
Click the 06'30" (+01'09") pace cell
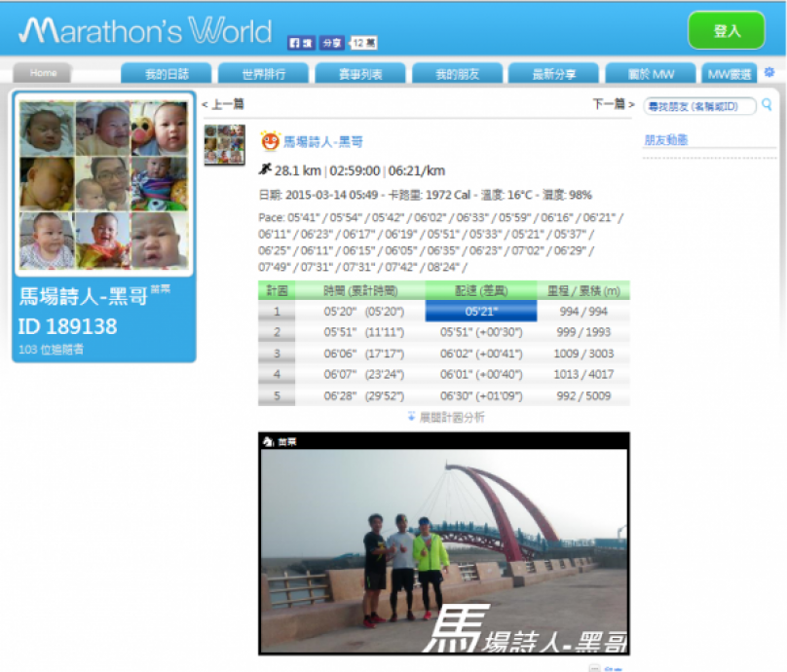(481, 396)
